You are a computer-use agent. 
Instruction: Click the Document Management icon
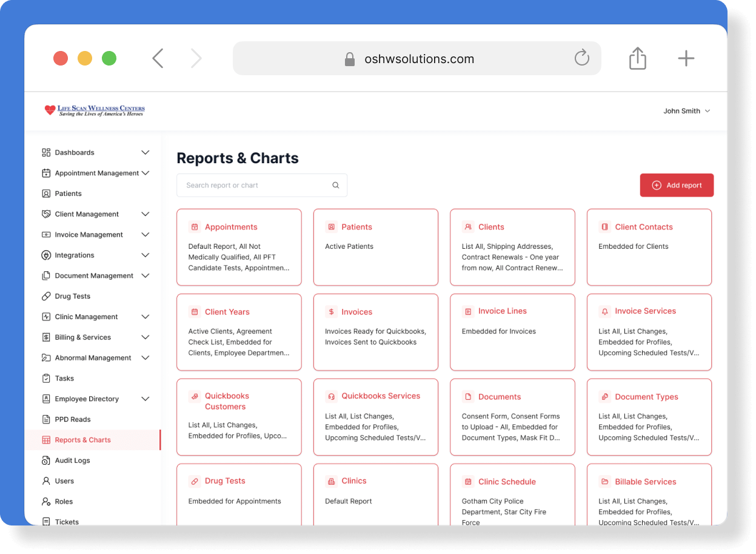[x=46, y=275]
